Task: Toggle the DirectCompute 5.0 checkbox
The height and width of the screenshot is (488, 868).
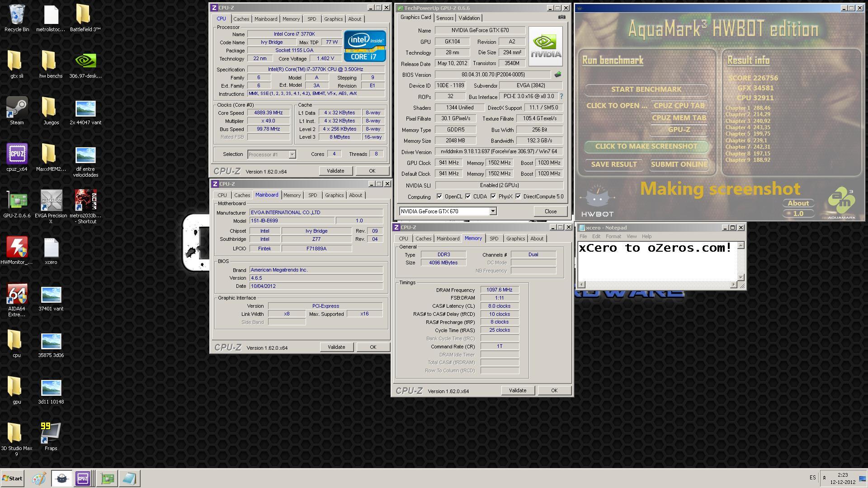Action: point(518,197)
